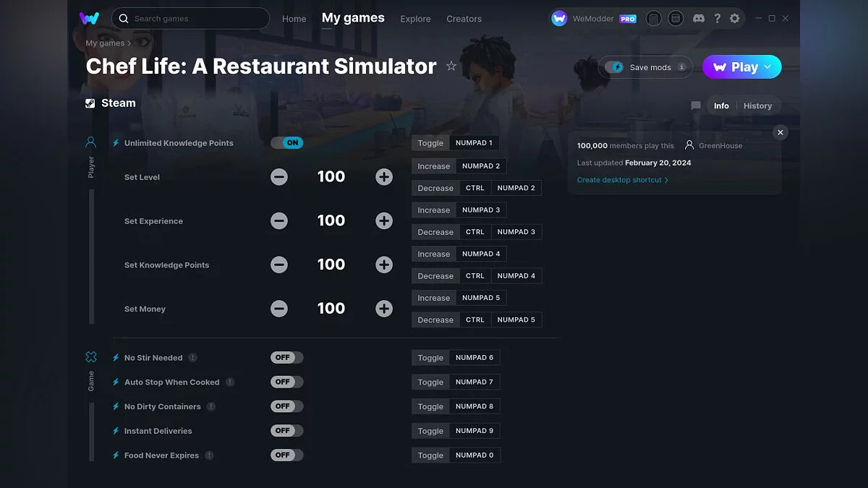Enable the Instant Deliveries toggle
Viewport: 868px width, 488px height.
point(287,430)
